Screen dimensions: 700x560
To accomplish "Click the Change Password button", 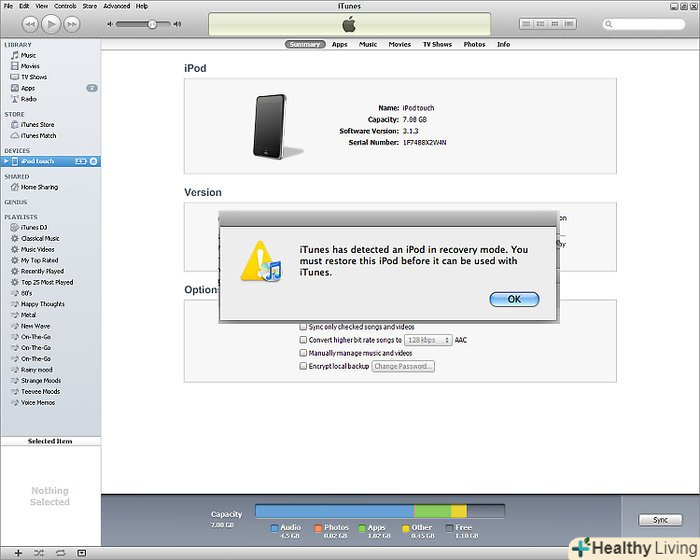I will 403,366.
